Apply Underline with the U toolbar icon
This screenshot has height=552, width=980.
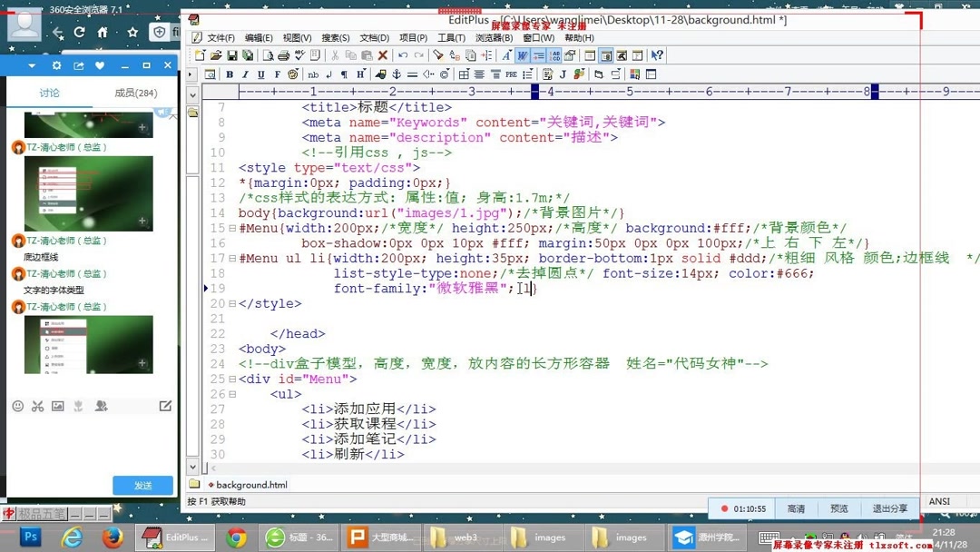point(261,74)
